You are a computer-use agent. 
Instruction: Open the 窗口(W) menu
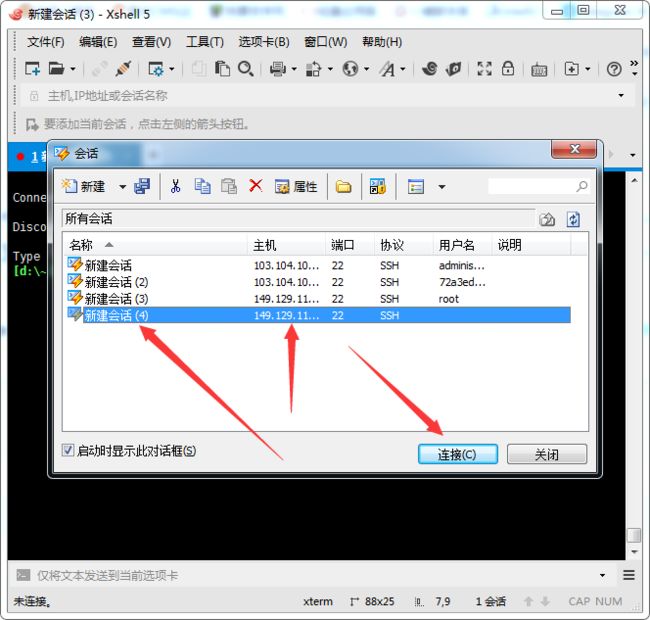(325, 42)
